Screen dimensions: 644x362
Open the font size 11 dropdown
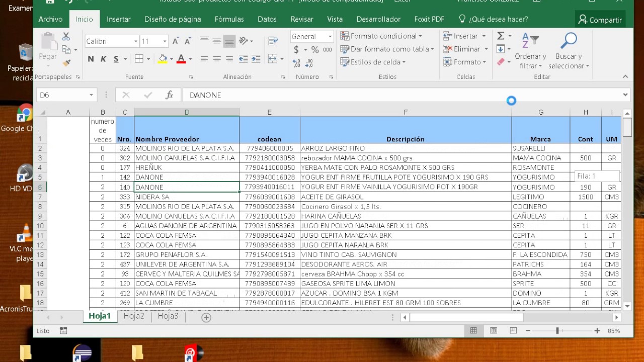pyautogui.click(x=165, y=41)
